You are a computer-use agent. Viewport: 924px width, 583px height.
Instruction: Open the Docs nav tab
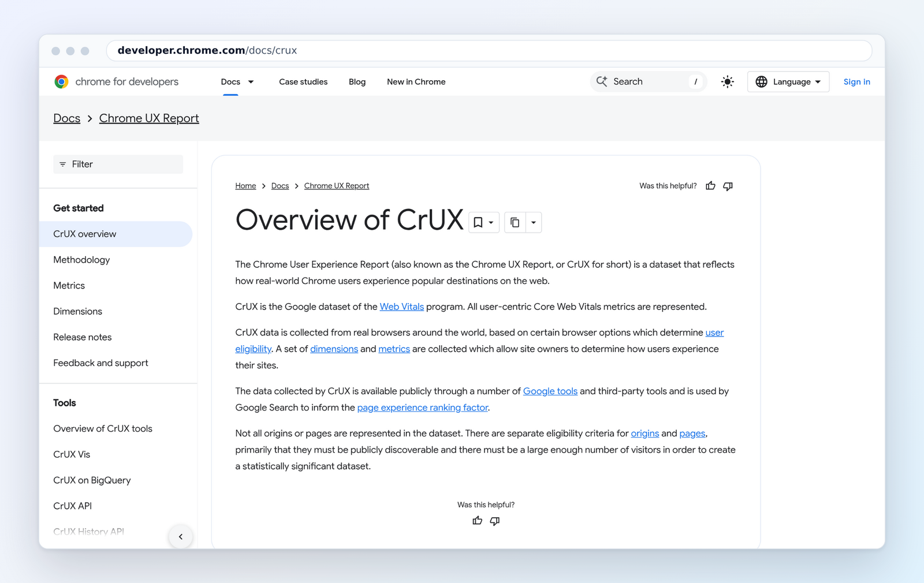click(x=230, y=82)
